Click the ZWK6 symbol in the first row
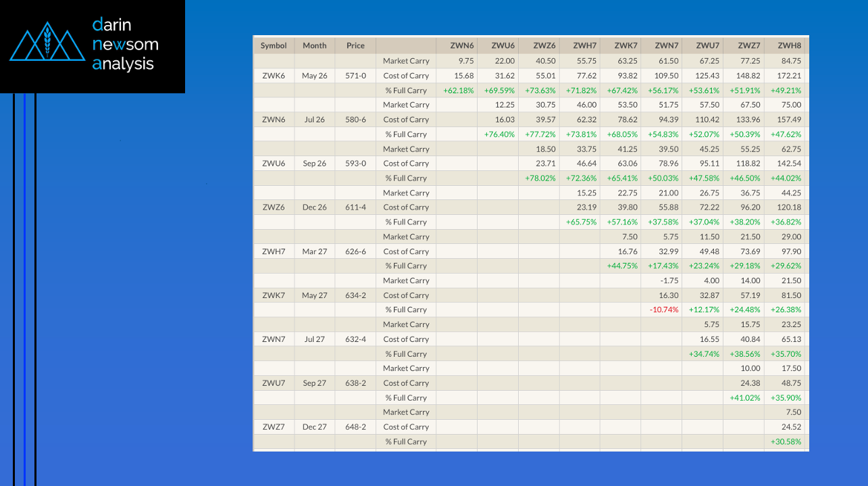The width and height of the screenshot is (868, 486). (274, 76)
